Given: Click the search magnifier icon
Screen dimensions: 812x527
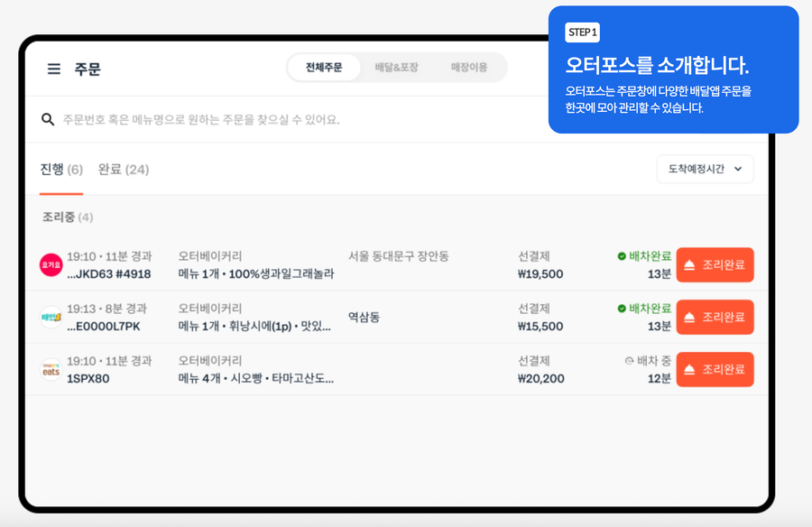Looking at the screenshot, I should pos(48,119).
